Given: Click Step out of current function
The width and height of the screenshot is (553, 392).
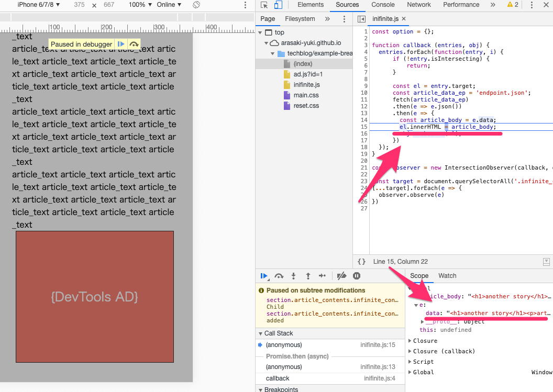Looking at the screenshot, I should coord(308,276).
